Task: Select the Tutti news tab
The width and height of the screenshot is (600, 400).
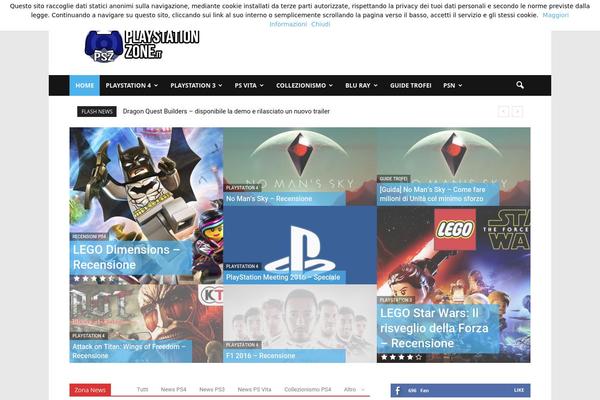Action: [142, 389]
